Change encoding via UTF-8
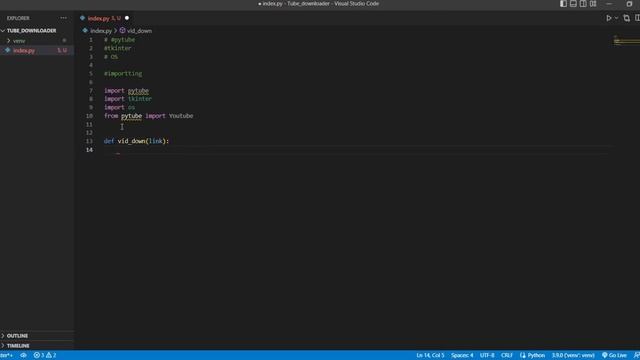 [487, 355]
